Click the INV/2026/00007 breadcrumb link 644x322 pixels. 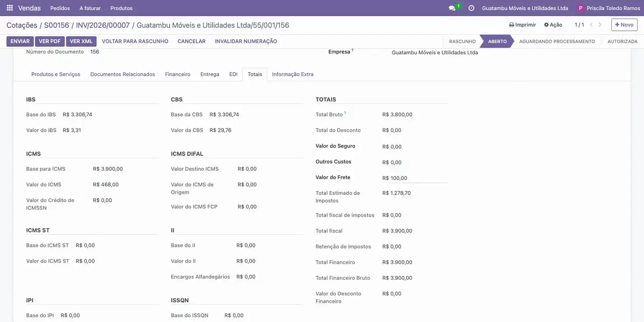coord(103,25)
